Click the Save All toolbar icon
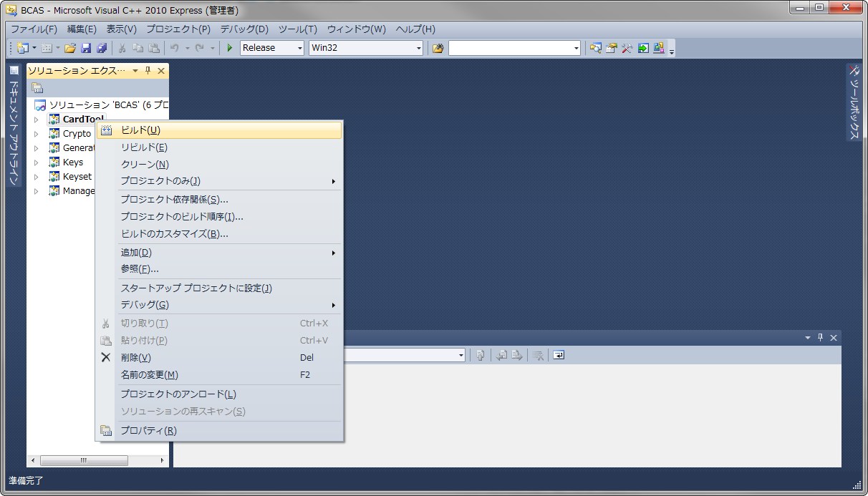The width and height of the screenshot is (868, 496). pyautogui.click(x=102, y=48)
